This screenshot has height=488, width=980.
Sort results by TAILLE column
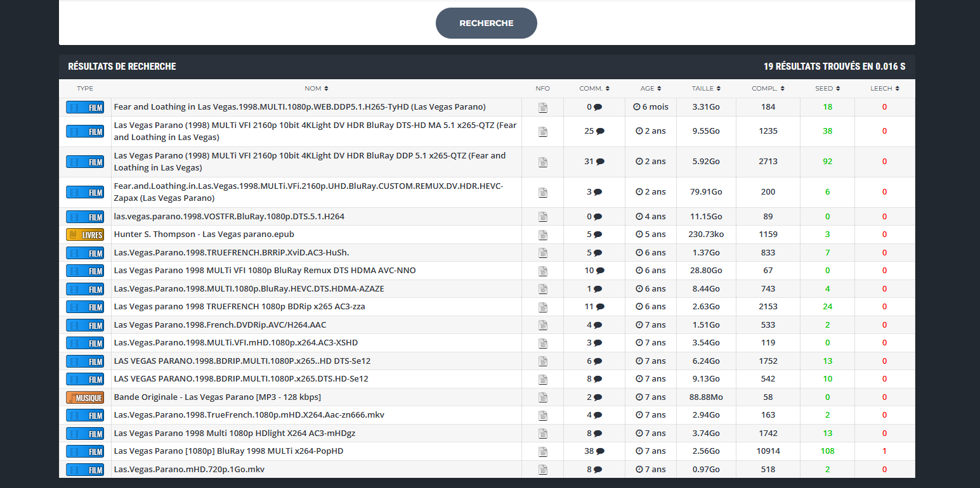click(706, 89)
